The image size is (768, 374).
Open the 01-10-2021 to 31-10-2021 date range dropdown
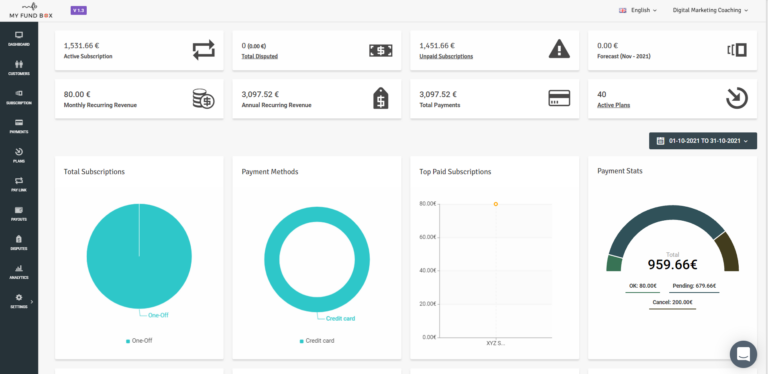pyautogui.click(x=703, y=141)
